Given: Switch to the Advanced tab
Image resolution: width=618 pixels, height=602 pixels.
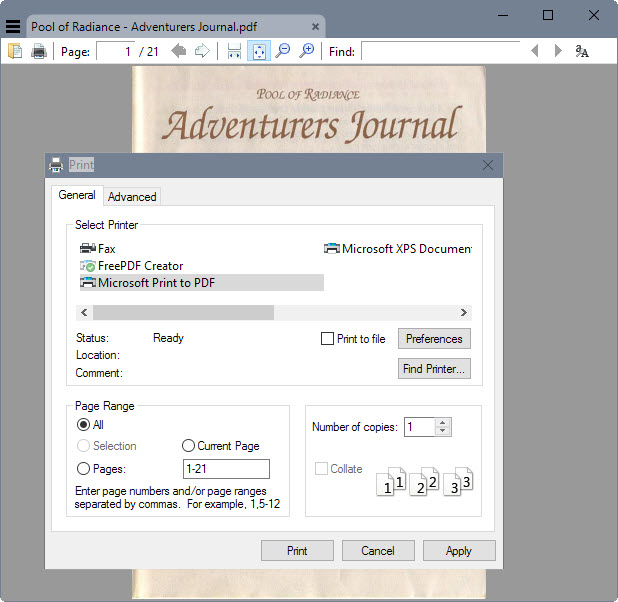Looking at the screenshot, I should [x=132, y=197].
